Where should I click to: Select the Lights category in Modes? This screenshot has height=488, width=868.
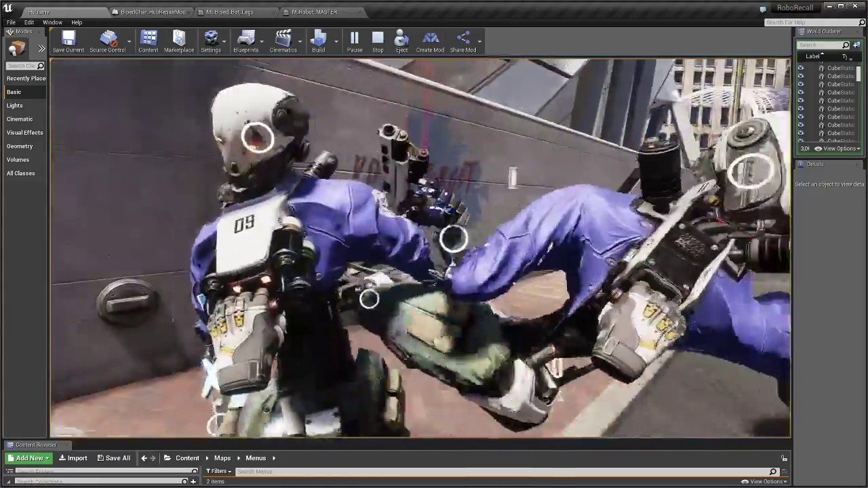pyautogui.click(x=15, y=106)
